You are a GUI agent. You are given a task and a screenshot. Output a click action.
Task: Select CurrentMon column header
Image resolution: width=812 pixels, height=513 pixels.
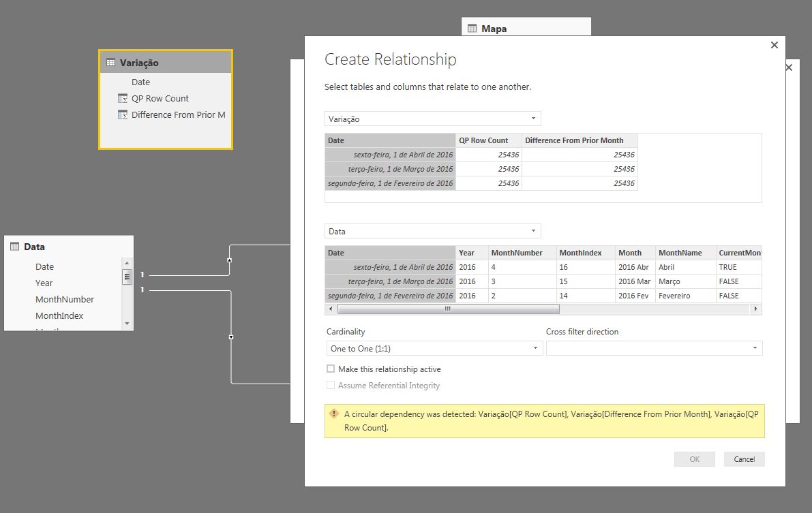(739, 253)
